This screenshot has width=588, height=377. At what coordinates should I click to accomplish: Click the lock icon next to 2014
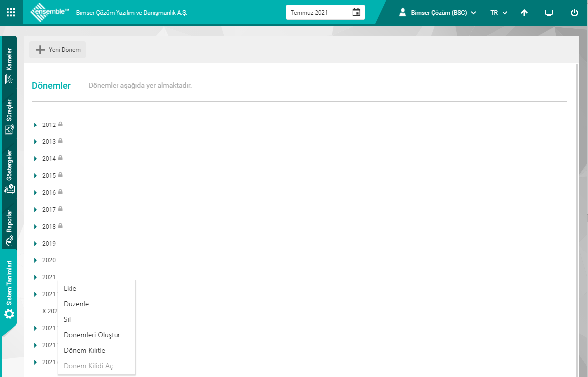pos(60,158)
